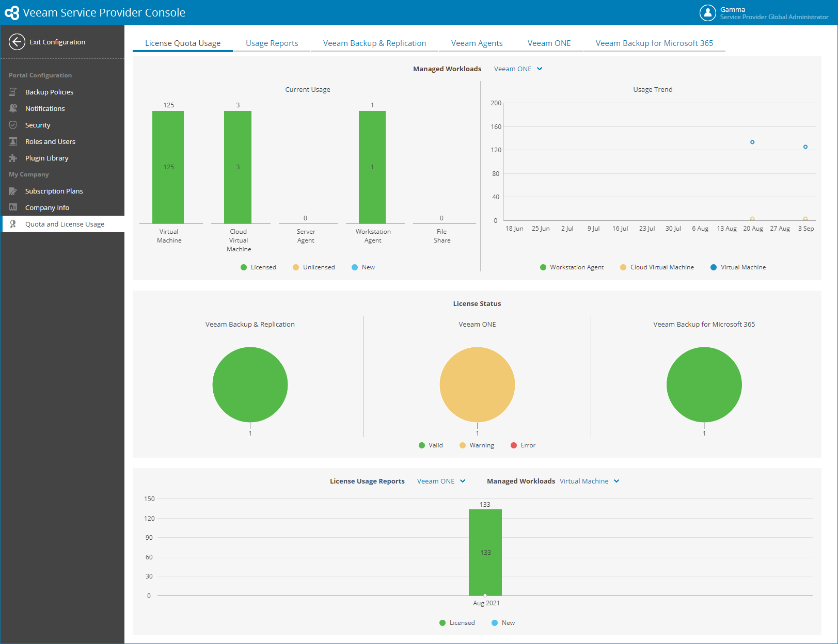Click the Plugin Library puzzle icon
This screenshot has height=644, width=838.
coord(13,158)
